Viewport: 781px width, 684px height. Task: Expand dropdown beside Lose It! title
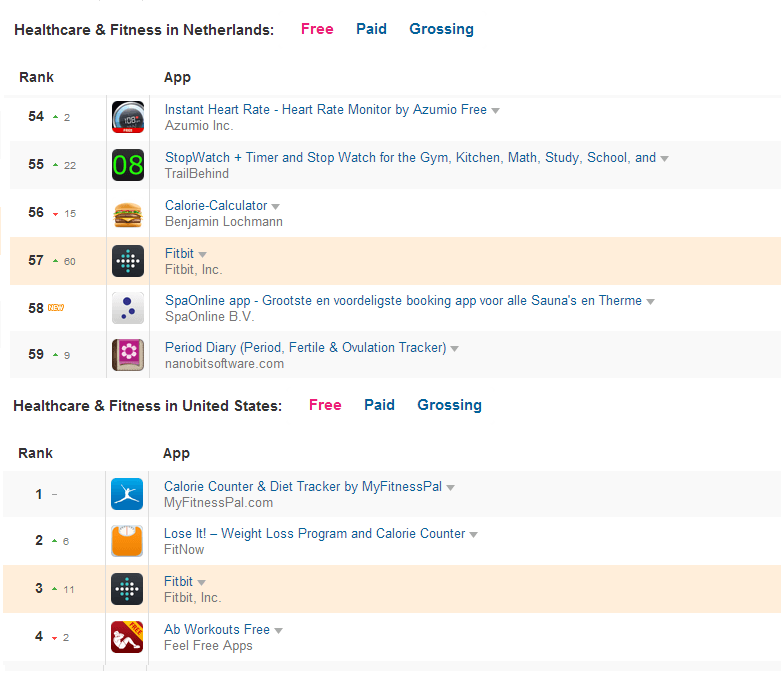[474, 535]
